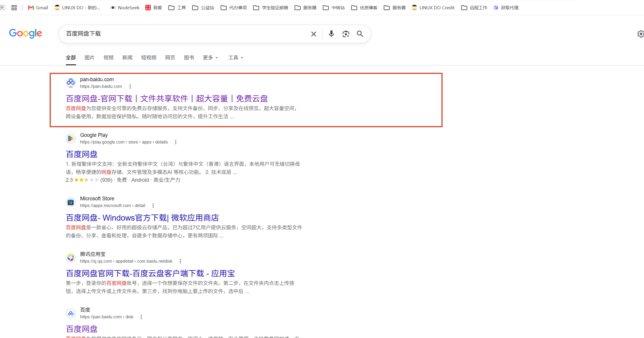Click the apps.microsoft.com URL breadcrumb
This screenshot has width=644, height=338.
(113, 206)
